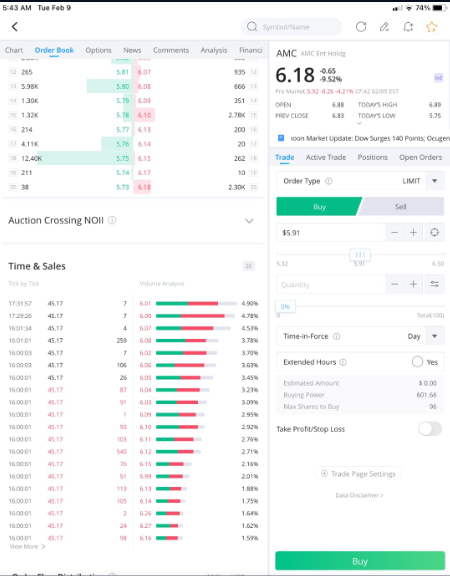Click the Quantity input field

[x=331, y=284]
